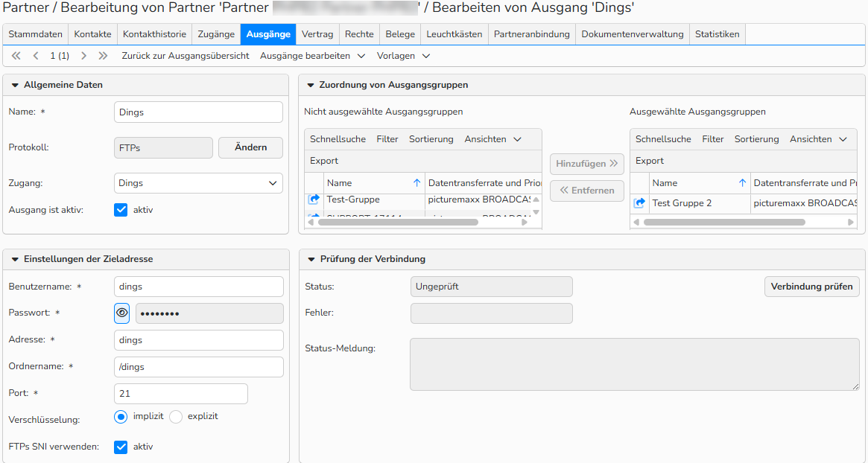
Task: Switch to Rechte tab
Action: click(x=359, y=34)
